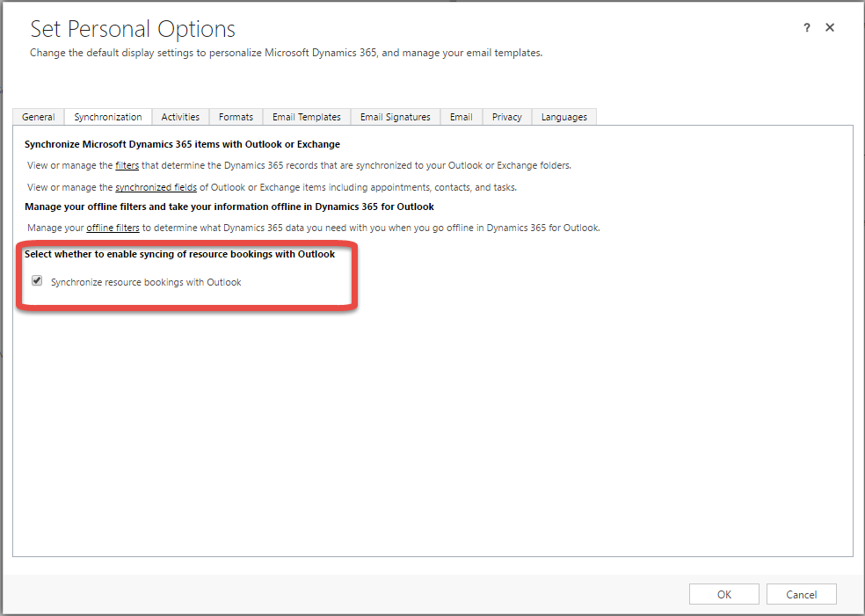865x616 pixels.
Task: Uncheck Synchronize resource bookings with Outlook
Action: click(37, 280)
